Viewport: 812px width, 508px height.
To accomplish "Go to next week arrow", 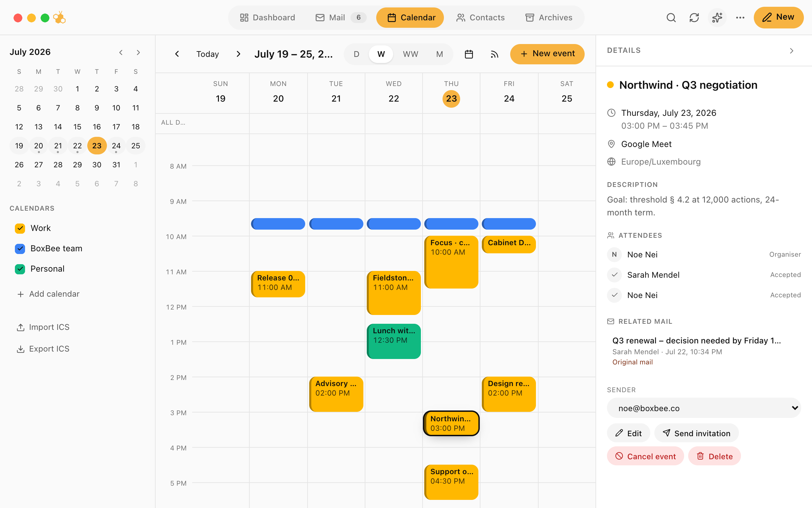I will click(239, 54).
